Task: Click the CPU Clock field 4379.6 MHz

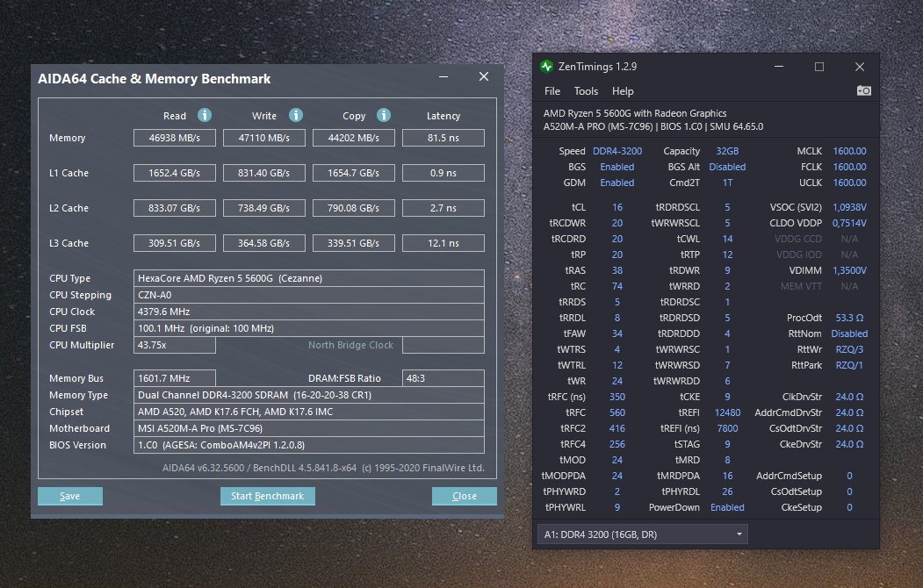Action: (309, 312)
